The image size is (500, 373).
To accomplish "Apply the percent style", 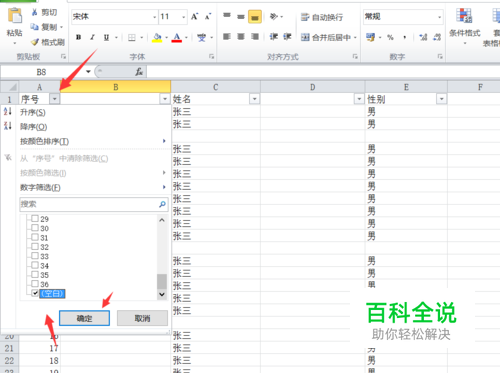I will click(x=390, y=37).
